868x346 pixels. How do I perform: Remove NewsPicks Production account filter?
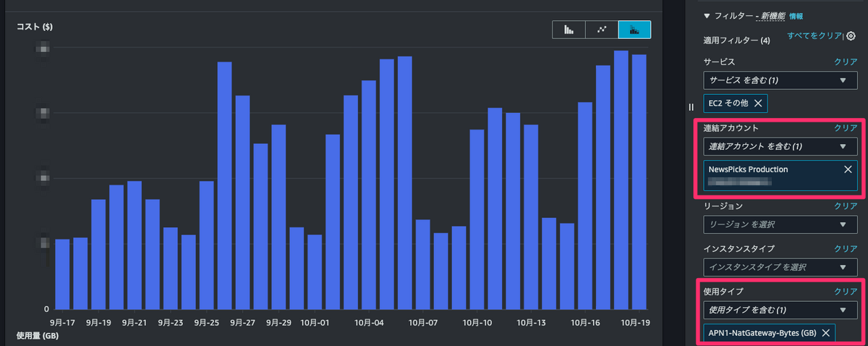click(x=848, y=169)
